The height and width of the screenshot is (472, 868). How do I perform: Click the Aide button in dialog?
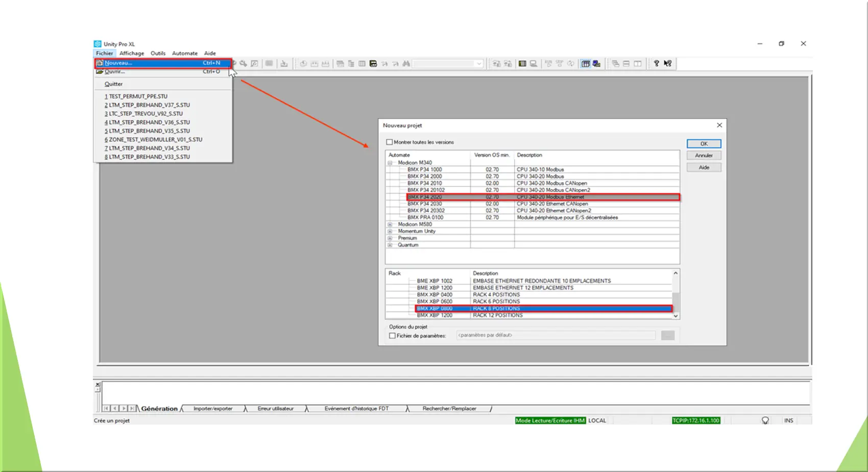pos(704,168)
